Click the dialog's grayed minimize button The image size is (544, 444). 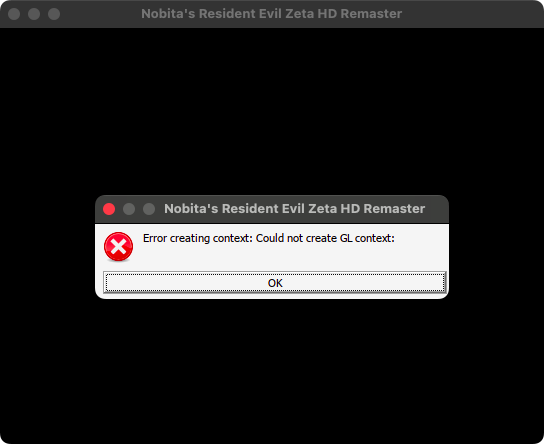(x=129, y=209)
